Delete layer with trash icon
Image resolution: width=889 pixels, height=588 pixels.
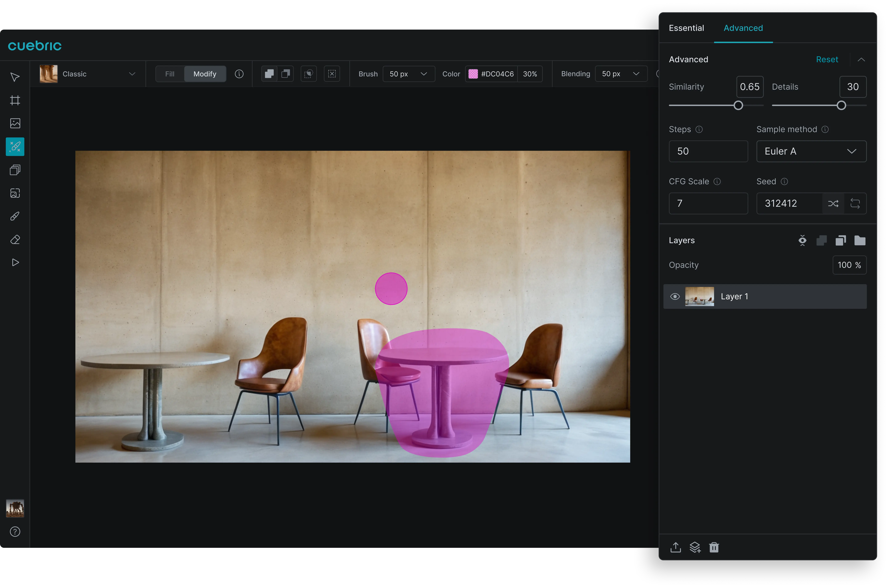(714, 547)
